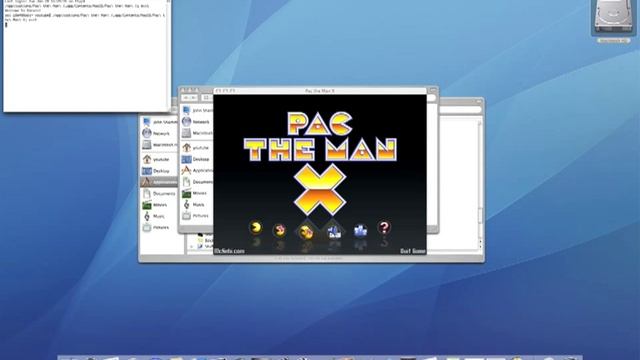
Task: Select the computer item atop the front Finder sidebar
Action: coord(196,110)
